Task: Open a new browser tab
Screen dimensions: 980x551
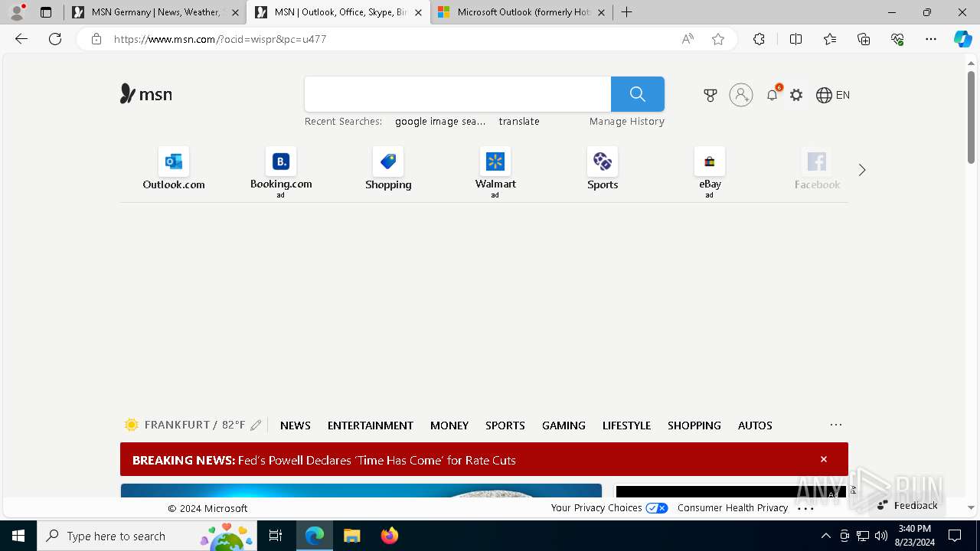Action: point(627,12)
